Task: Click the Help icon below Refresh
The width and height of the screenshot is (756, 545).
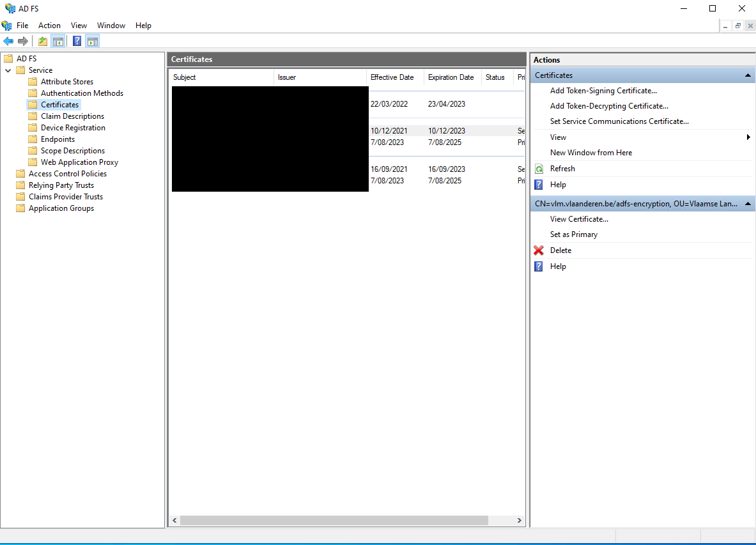Action: click(x=539, y=185)
